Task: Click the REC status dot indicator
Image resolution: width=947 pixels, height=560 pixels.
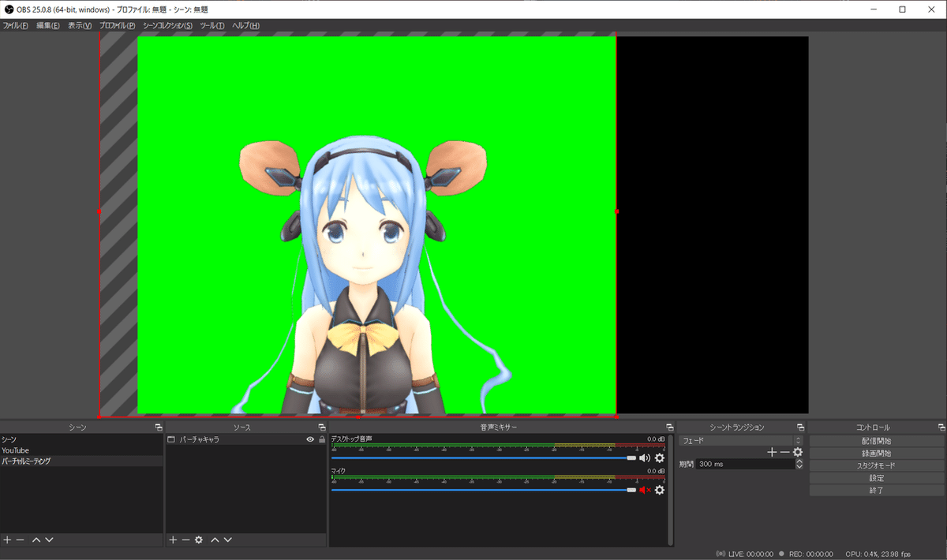Action: pyautogui.click(x=781, y=554)
